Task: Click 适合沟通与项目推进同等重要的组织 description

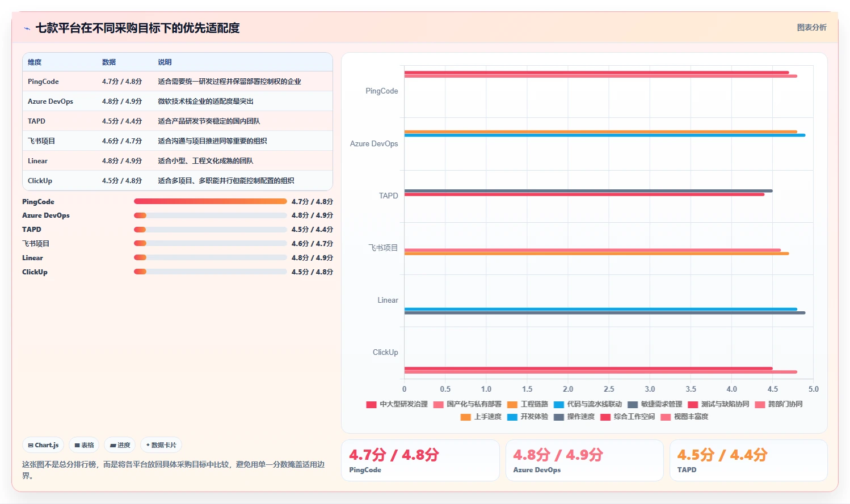Action: [212, 141]
